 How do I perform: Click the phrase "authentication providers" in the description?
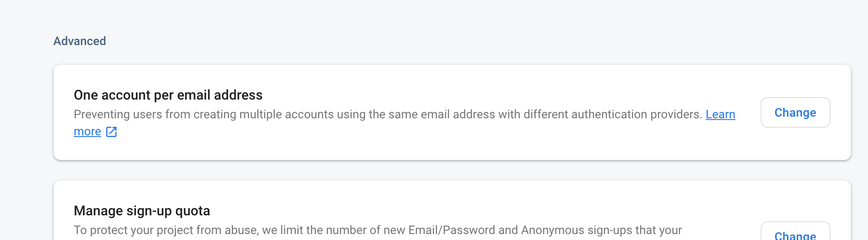coord(636,114)
